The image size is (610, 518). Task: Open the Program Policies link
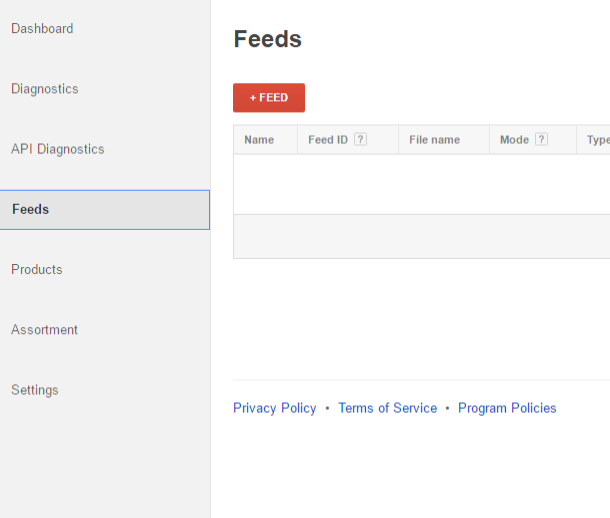[507, 408]
